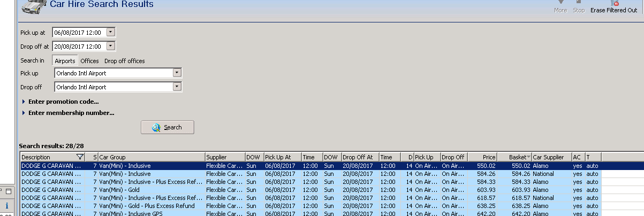Click Erase Filtered Out toolbar button
The image size is (644, 216).
coord(613,7)
